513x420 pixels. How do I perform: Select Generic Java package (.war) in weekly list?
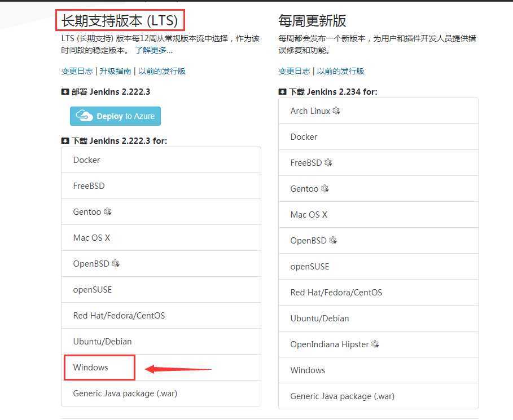coord(378,396)
